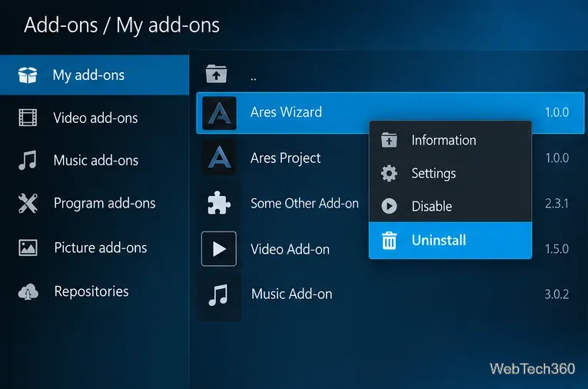
Task: Click version 2.3.1 text
Action: point(557,203)
